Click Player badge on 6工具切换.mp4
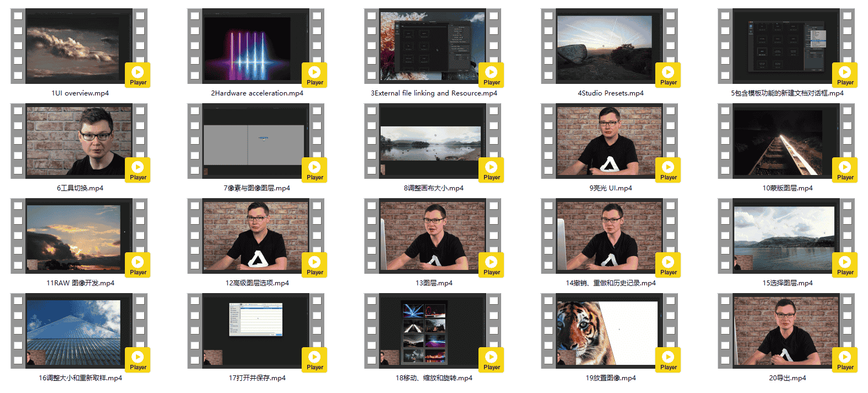868x393 pixels. coord(138,170)
